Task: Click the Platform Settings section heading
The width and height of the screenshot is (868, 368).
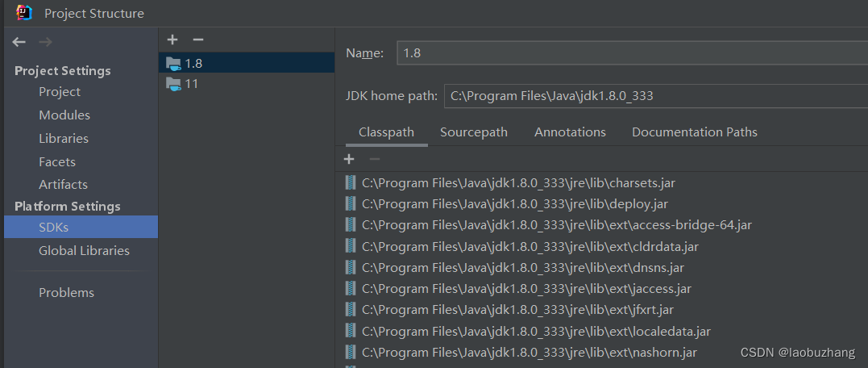Action: (x=68, y=206)
